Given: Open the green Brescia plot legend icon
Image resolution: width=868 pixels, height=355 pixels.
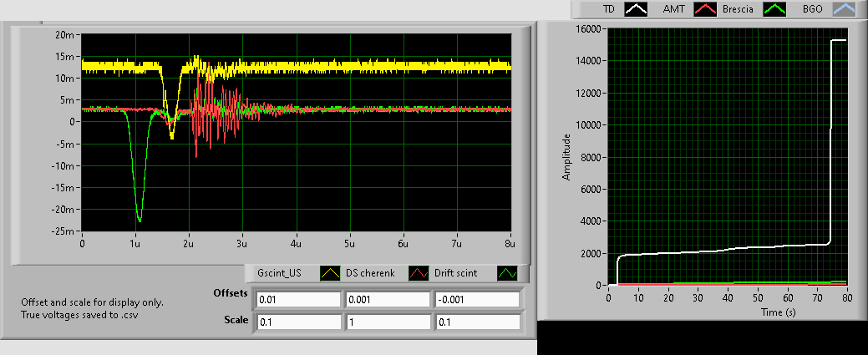Looking at the screenshot, I should 777,9.
